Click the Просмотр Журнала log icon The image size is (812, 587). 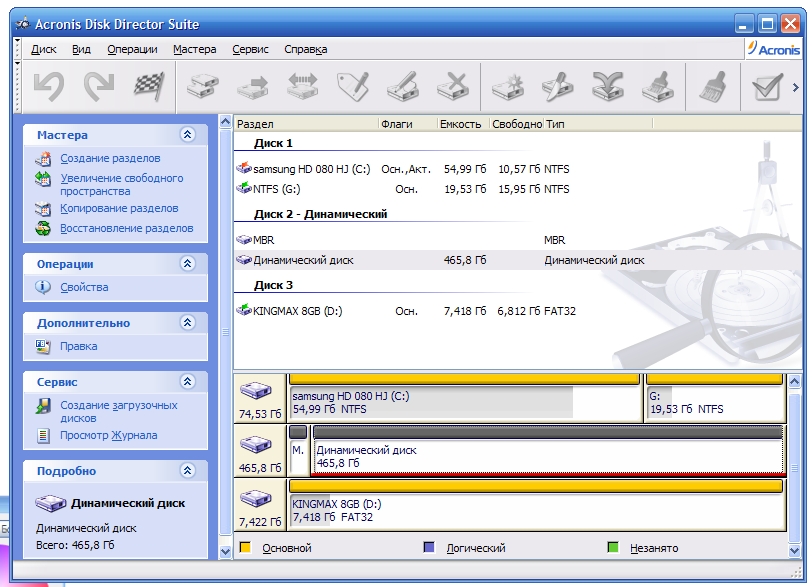tap(44, 436)
